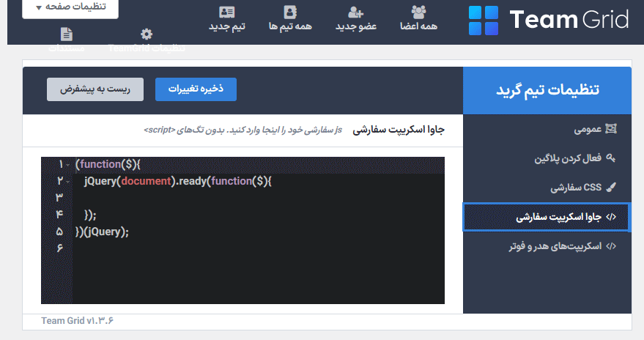Click the image icon beside عمومی
The image size is (644, 340).
pyautogui.click(x=611, y=129)
